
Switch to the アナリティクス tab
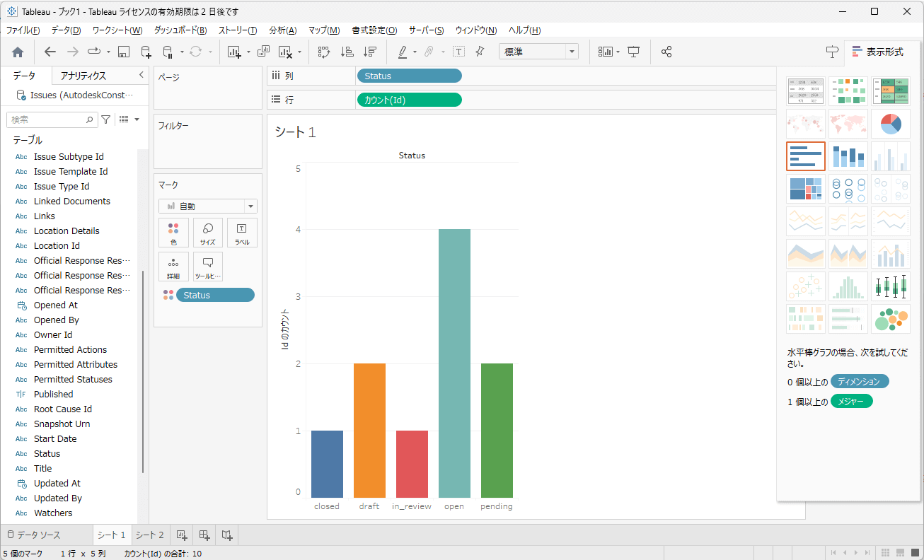(x=83, y=76)
